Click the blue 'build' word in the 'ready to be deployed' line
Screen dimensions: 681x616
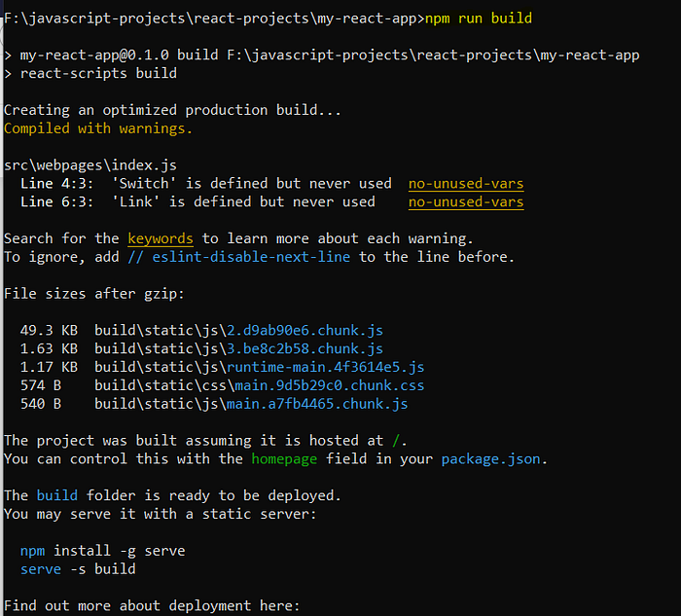coord(56,495)
